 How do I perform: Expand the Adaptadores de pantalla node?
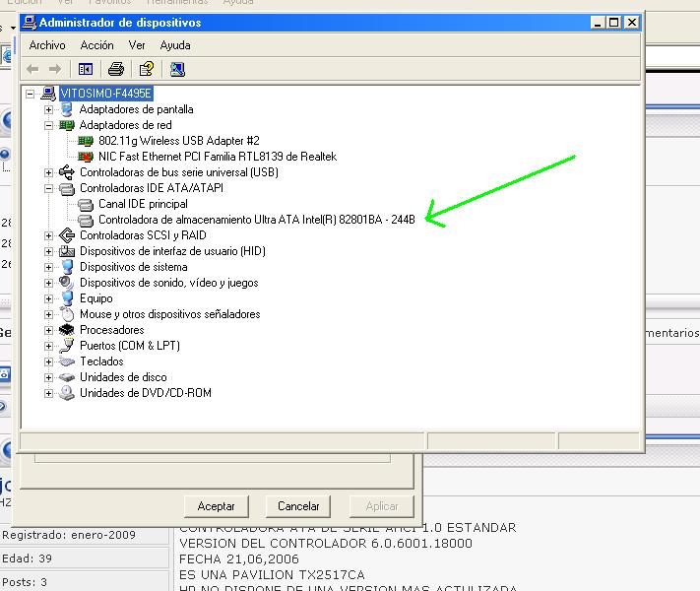click(x=48, y=109)
